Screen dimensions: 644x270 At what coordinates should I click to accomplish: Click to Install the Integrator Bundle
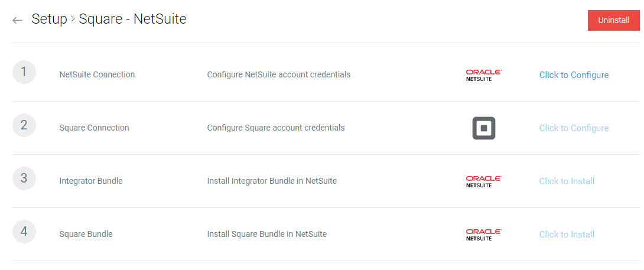click(567, 181)
